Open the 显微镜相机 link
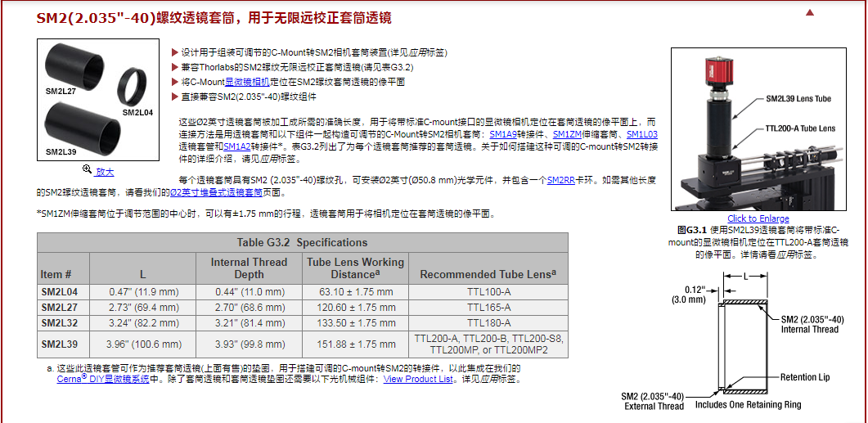 [247, 82]
